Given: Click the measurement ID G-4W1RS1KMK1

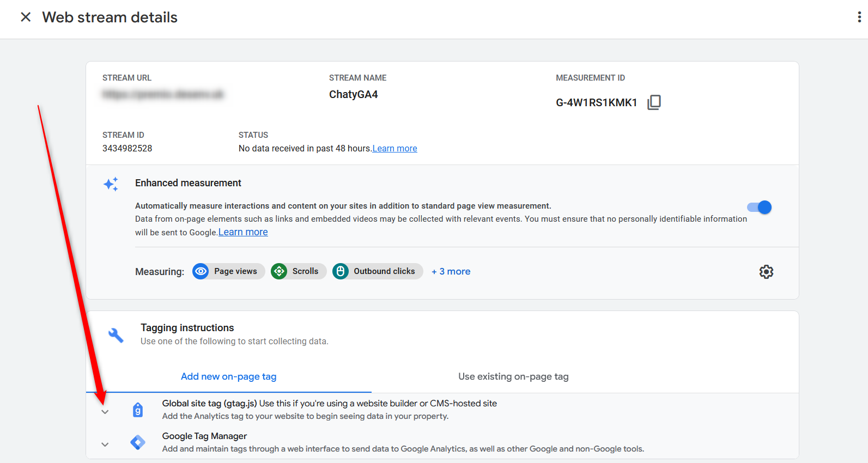Looking at the screenshot, I should (x=596, y=102).
